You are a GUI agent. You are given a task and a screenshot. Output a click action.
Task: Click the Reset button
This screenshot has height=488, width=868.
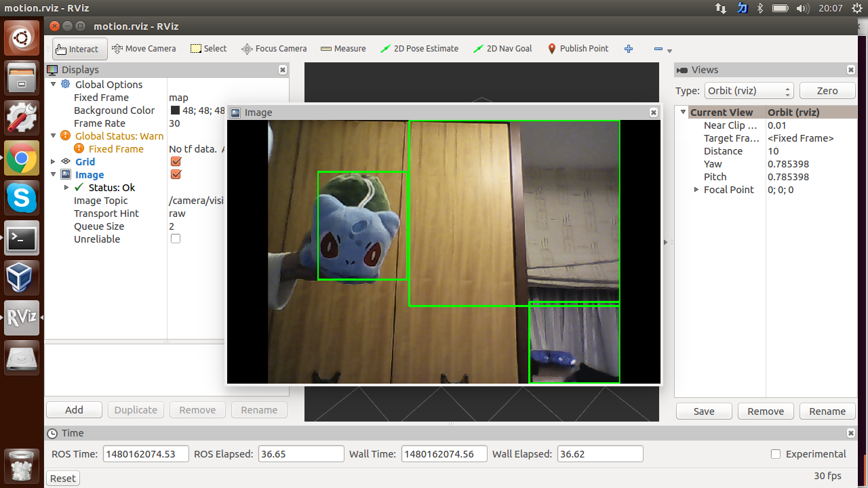[63, 479]
